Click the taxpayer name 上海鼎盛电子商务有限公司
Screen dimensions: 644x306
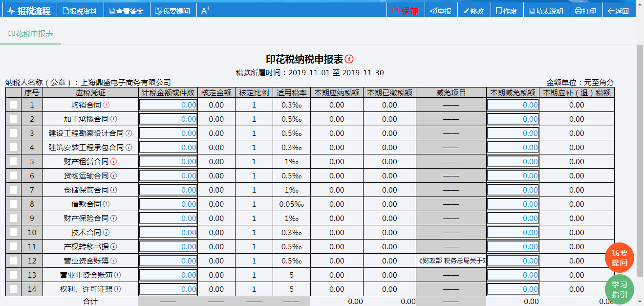126,83
